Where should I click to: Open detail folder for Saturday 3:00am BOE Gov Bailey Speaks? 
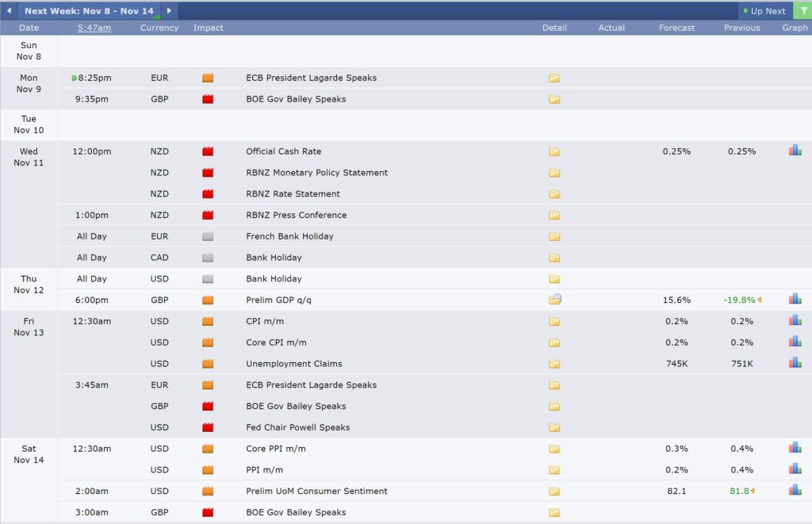tap(554, 513)
